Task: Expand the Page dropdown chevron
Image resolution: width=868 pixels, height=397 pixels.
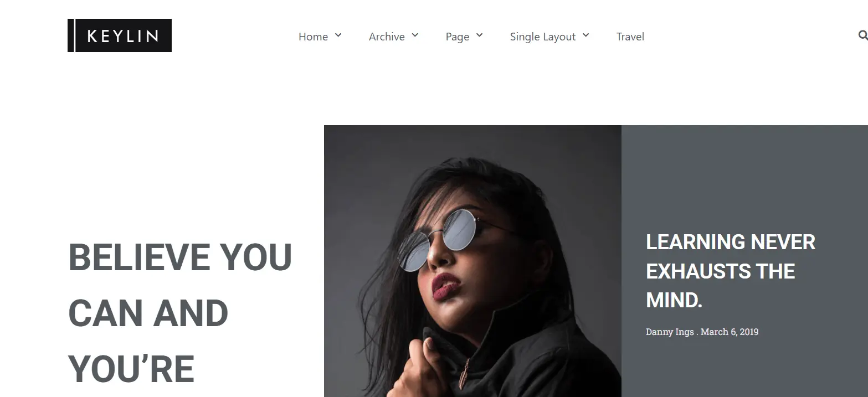Action: pyautogui.click(x=480, y=35)
